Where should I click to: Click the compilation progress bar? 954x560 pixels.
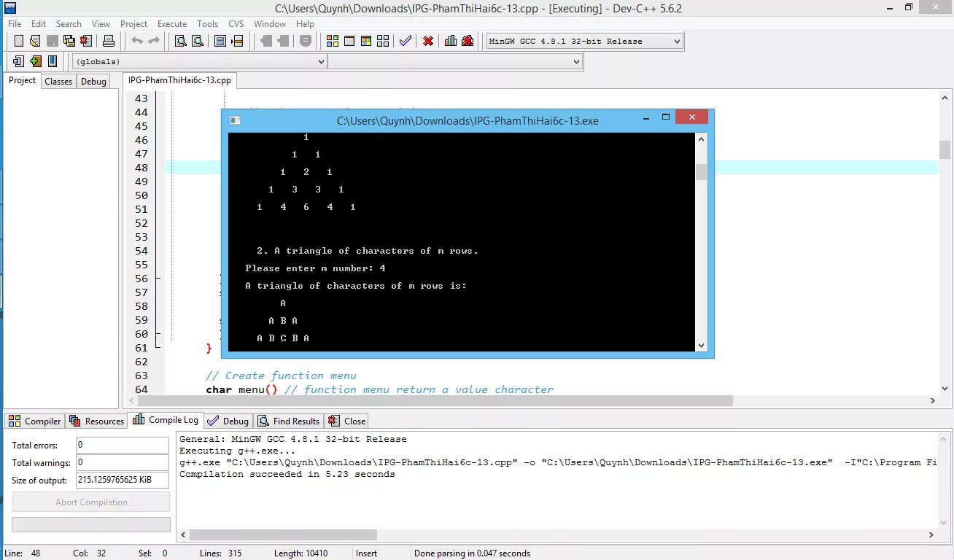click(91, 524)
